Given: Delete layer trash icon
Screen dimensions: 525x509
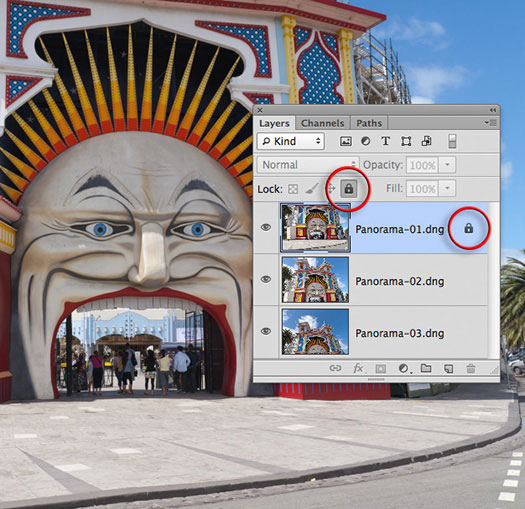Looking at the screenshot, I should click(471, 369).
